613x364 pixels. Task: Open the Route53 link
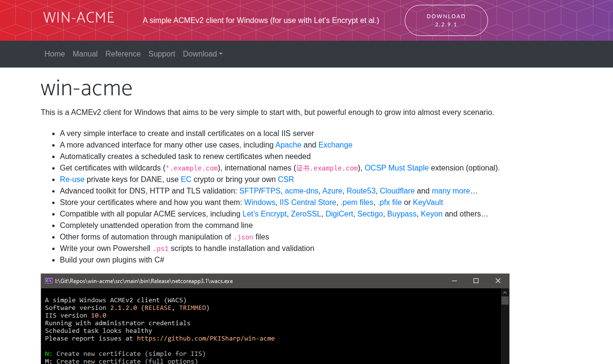pyautogui.click(x=361, y=191)
